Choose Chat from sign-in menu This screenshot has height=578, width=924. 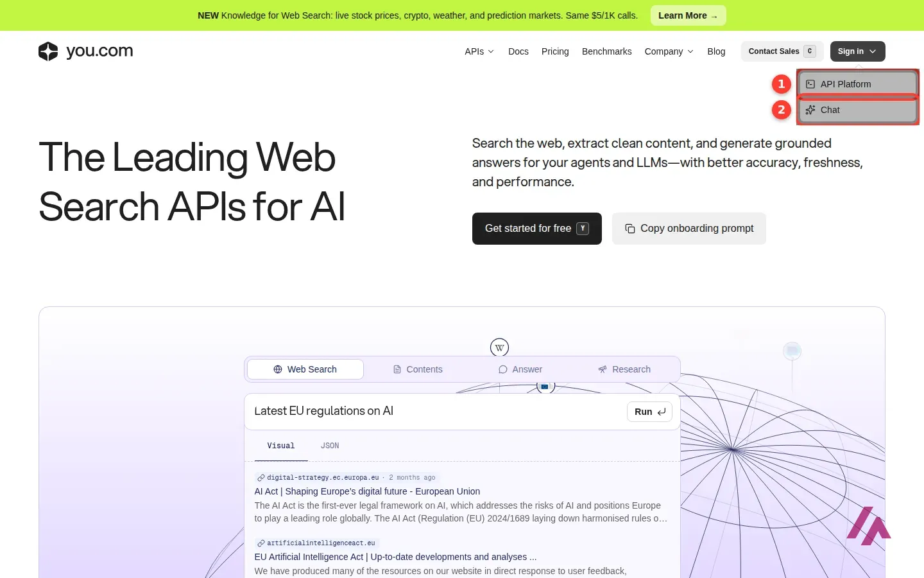[858, 110]
